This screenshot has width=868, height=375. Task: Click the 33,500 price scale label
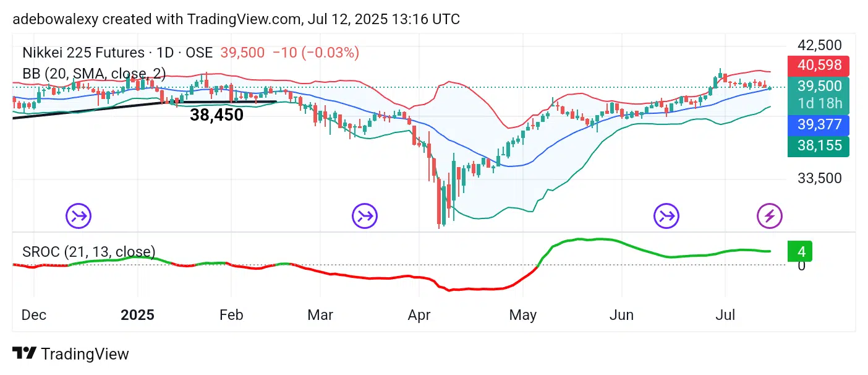click(819, 179)
